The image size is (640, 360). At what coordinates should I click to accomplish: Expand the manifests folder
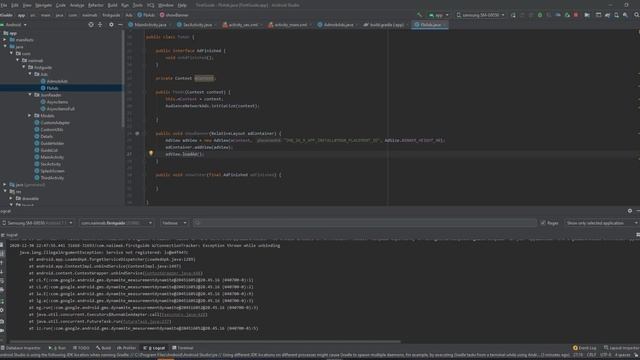tap(4, 40)
